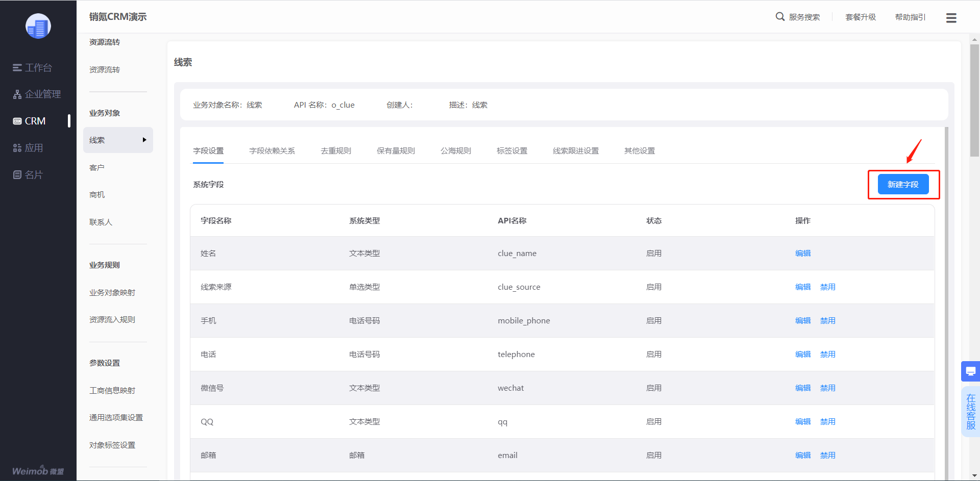Screen dimensions: 980x481
Task: Switch to 字段设置 tab
Action: [x=208, y=151]
